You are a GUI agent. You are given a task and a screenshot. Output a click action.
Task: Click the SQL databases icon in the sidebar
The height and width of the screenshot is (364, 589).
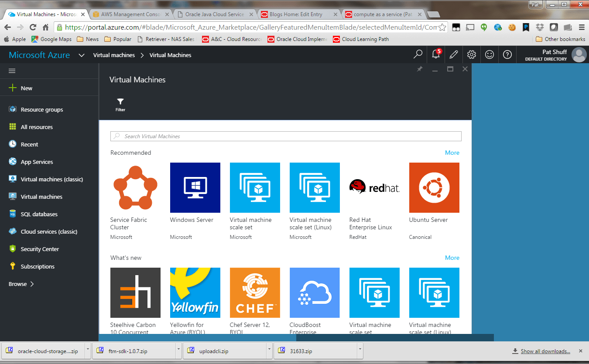(x=13, y=214)
